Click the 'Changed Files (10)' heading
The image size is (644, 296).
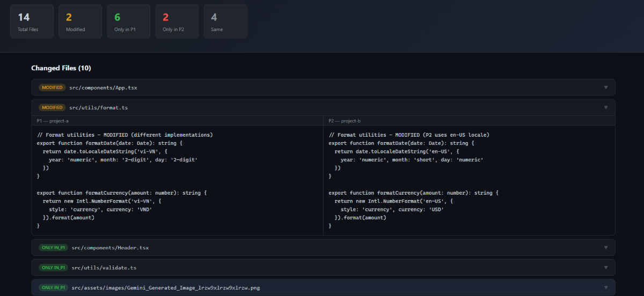[61, 68]
